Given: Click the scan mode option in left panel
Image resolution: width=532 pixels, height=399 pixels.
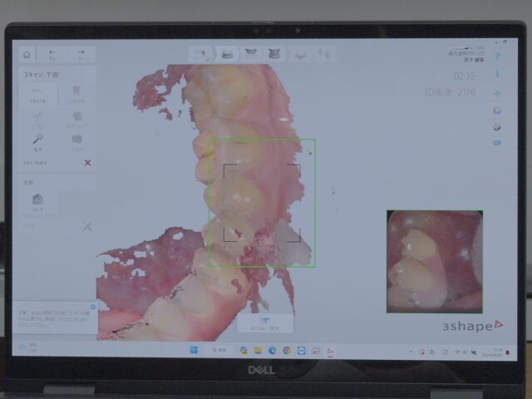Looking at the screenshot, I should pos(38,95).
